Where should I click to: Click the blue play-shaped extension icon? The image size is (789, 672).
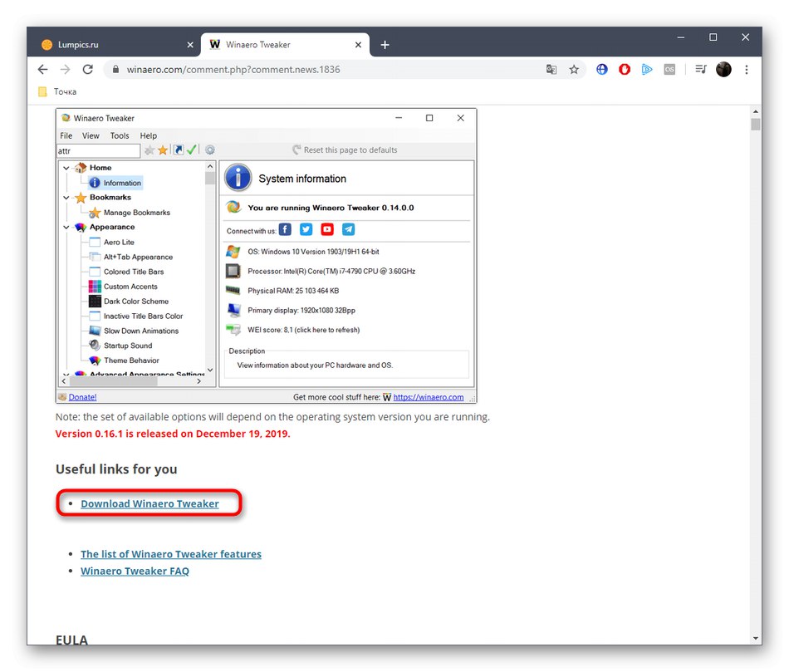click(x=647, y=70)
